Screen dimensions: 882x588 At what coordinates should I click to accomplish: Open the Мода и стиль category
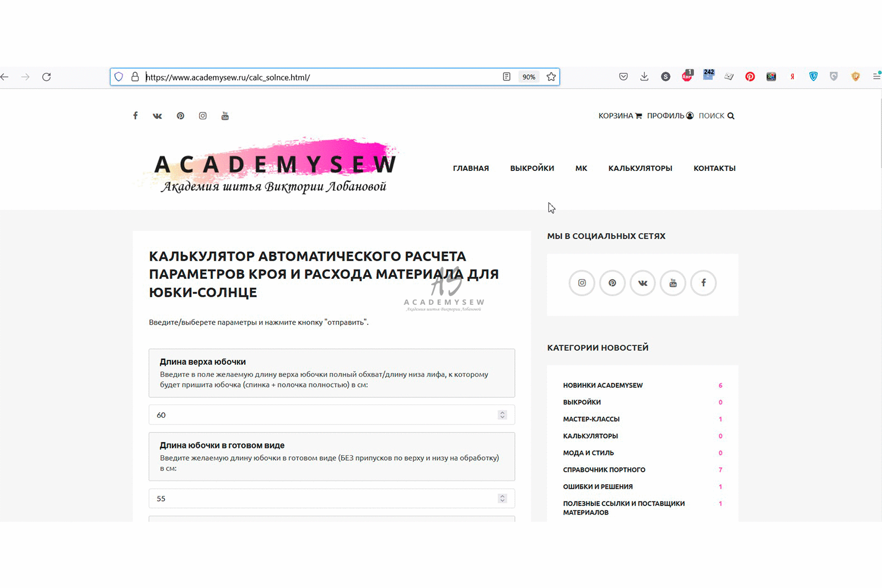click(588, 453)
